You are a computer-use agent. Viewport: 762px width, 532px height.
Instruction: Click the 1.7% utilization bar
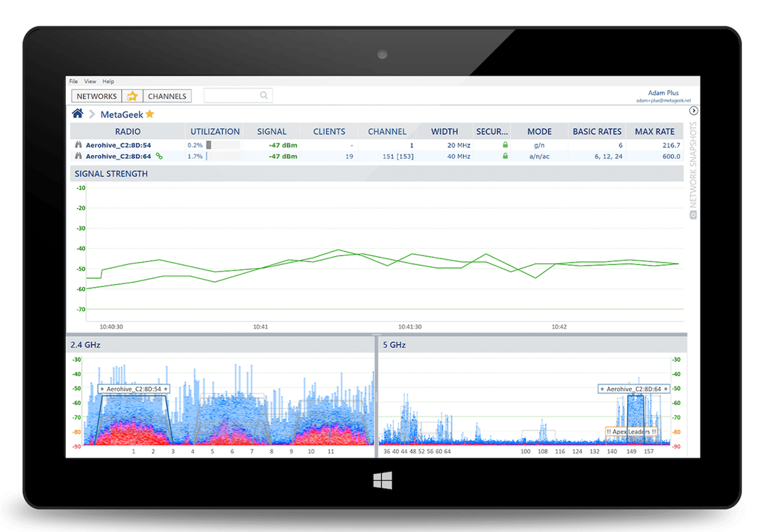223,156
